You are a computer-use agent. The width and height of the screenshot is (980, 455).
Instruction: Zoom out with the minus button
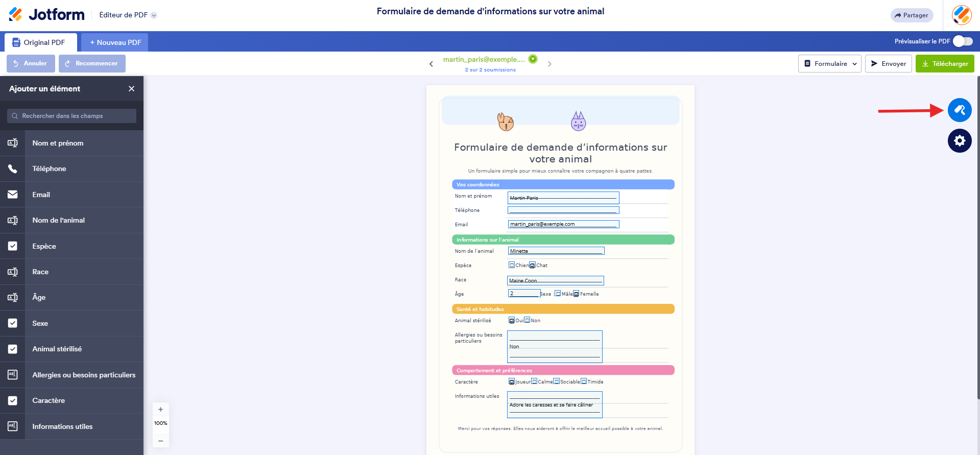[x=160, y=441]
